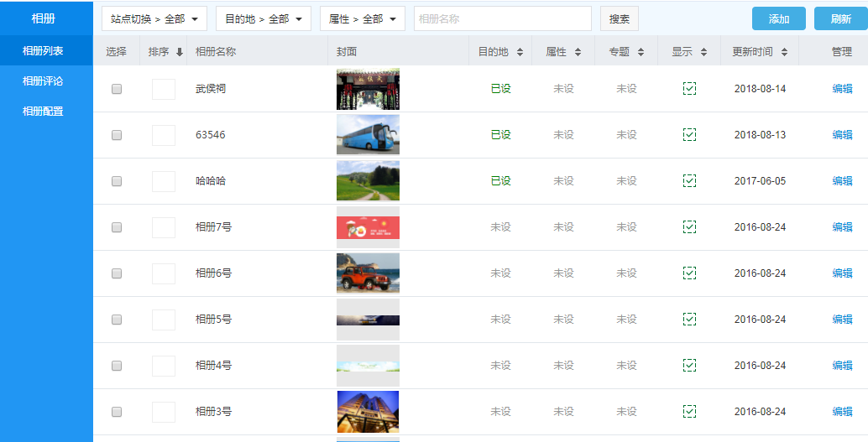Viewport: 868px width, 442px height.
Task: Click the 添加 button
Action: (x=778, y=18)
